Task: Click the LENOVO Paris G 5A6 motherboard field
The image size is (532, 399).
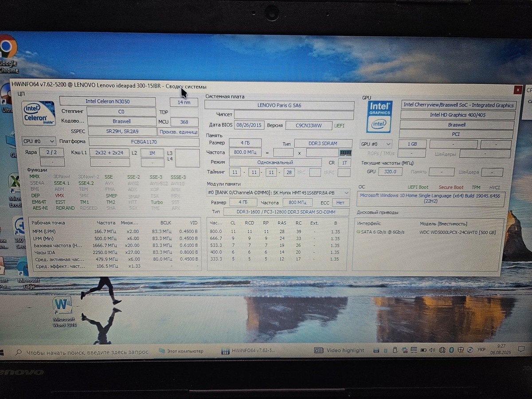Action: coord(279,106)
